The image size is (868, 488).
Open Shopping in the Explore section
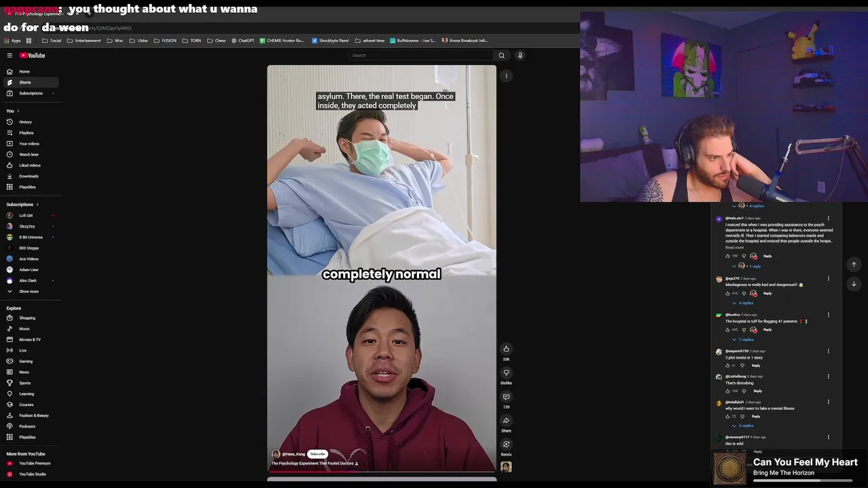tap(30, 318)
